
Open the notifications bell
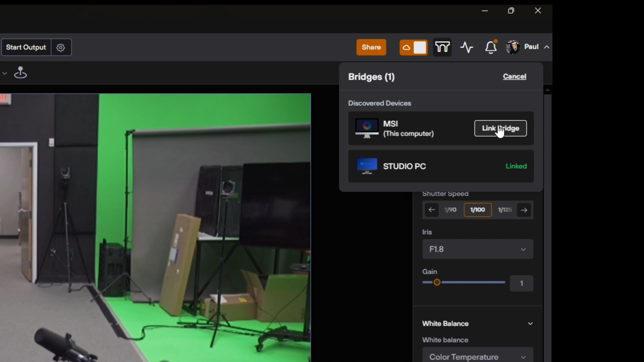tap(491, 47)
